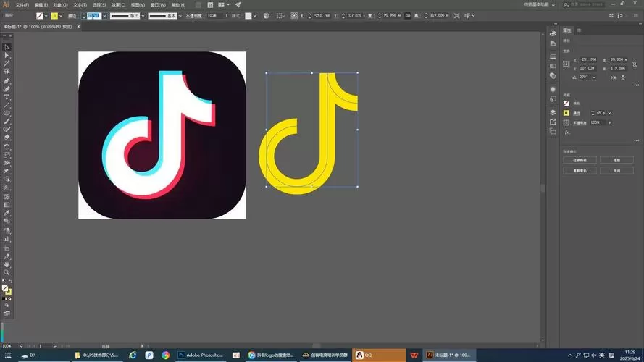Open the Stroke panel from dock
The image size is (644, 362).
(x=553, y=56)
